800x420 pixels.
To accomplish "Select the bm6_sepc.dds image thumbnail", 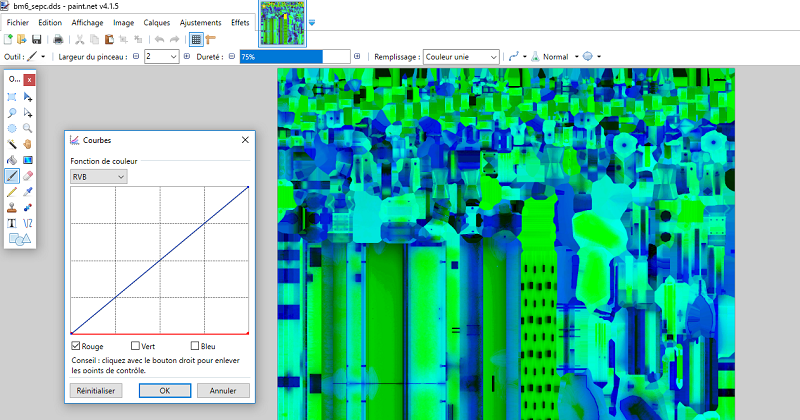I will click(x=283, y=23).
